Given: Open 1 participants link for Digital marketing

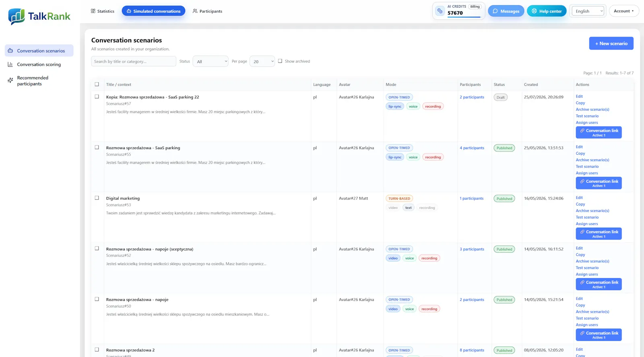Looking at the screenshot, I should (471, 198).
